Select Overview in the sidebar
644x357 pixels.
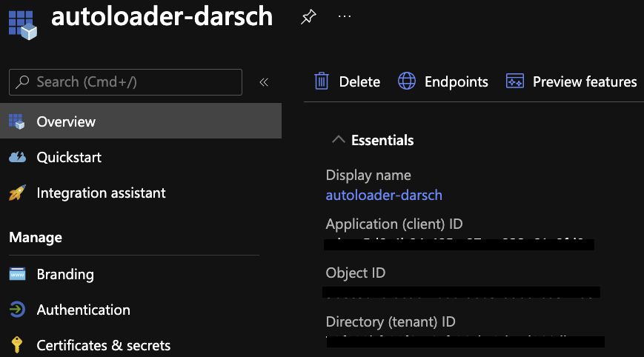(141, 121)
